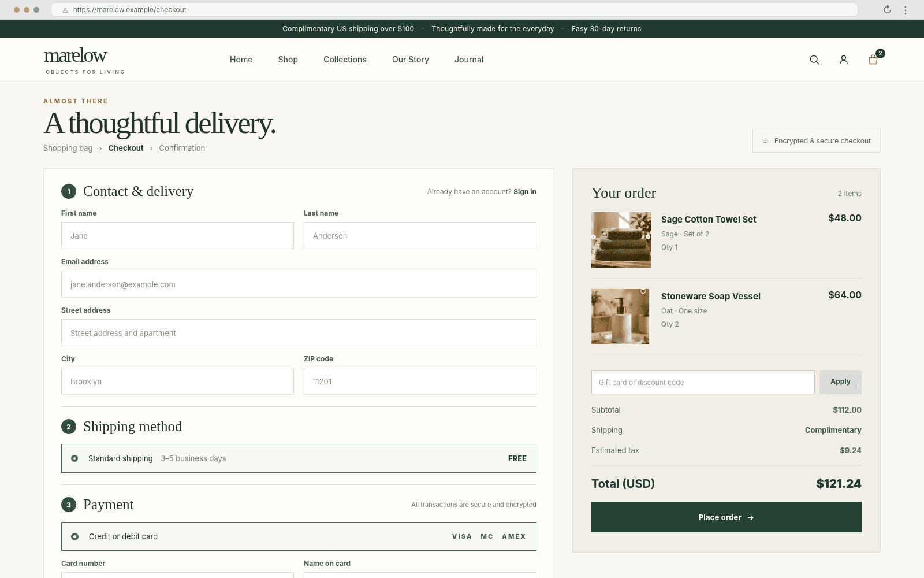Focus the Last name field
Screen dimensions: 924x578
pos(420,236)
